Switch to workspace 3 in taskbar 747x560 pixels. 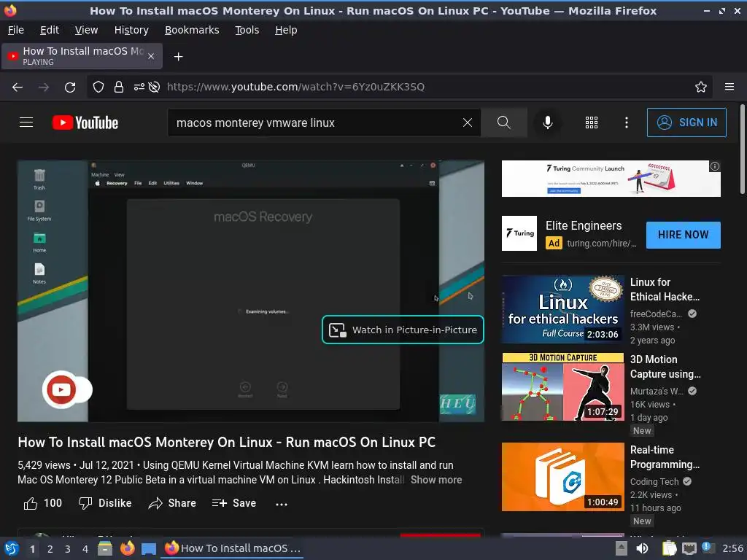coord(68,549)
